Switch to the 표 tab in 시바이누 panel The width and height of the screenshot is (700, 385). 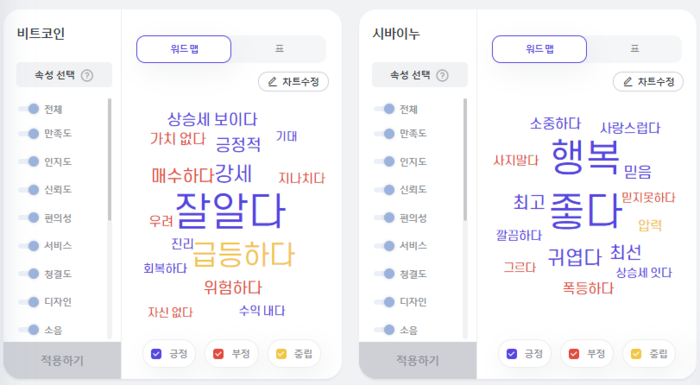[x=635, y=49]
